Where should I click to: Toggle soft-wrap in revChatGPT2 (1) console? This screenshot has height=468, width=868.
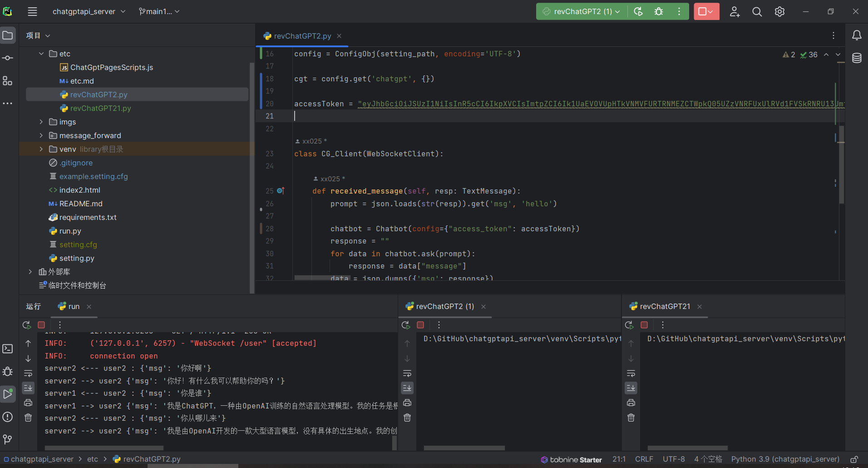pos(407,373)
